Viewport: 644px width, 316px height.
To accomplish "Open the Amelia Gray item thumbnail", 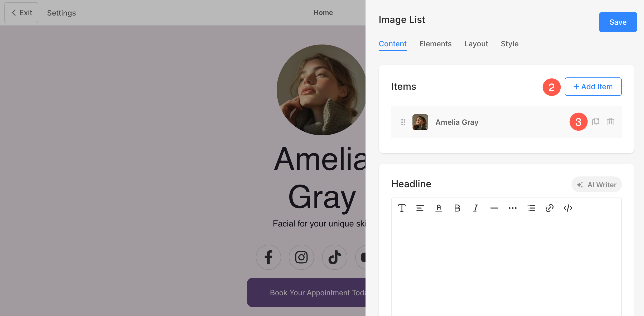I will coord(420,122).
